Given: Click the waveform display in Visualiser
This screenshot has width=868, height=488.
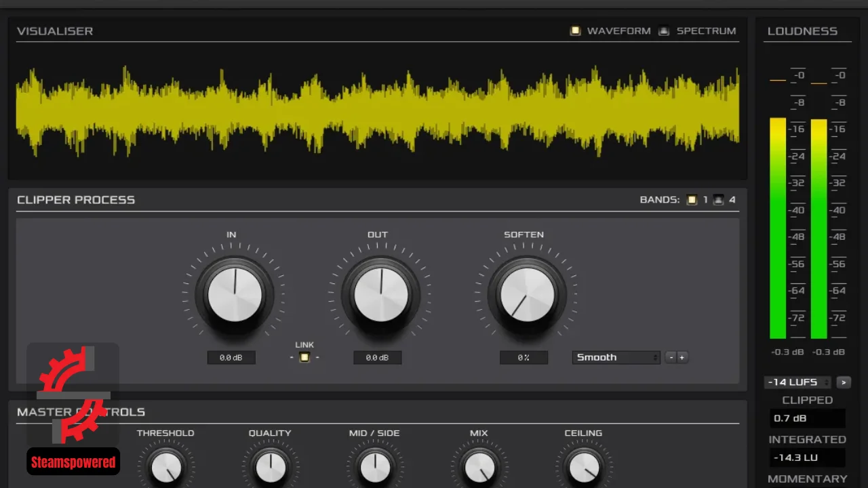Looking at the screenshot, I should [378, 110].
